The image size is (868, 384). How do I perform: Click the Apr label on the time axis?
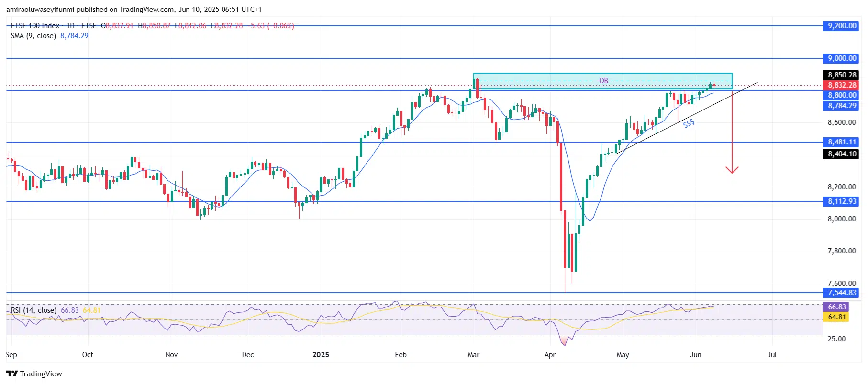pos(550,355)
